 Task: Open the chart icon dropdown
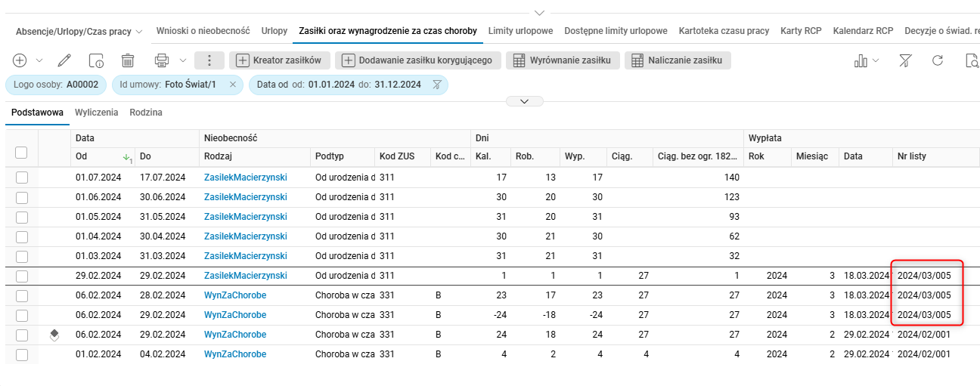pos(867,60)
